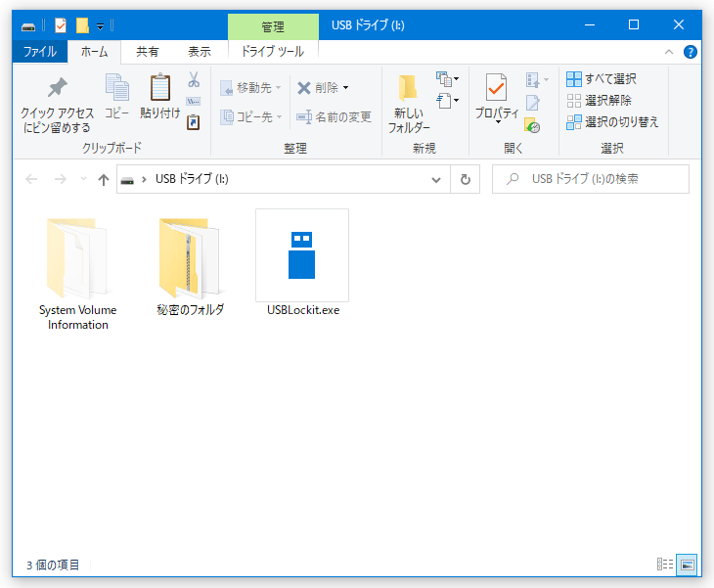Customize Quick Access Toolbar dropdown
Image resolution: width=714 pixels, height=588 pixels.
tap(100, 26)
